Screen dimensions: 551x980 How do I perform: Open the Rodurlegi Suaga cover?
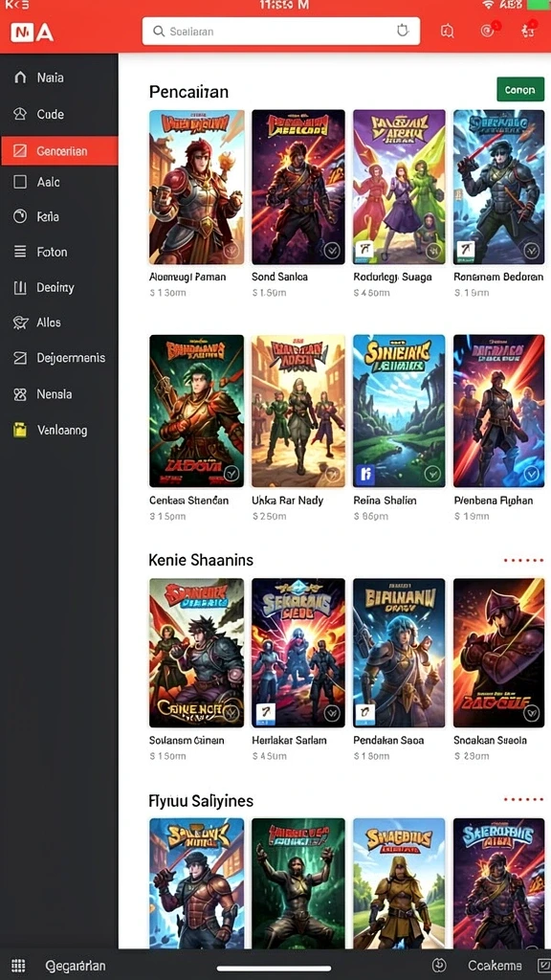pyautogui.click(x=399, y=187)
